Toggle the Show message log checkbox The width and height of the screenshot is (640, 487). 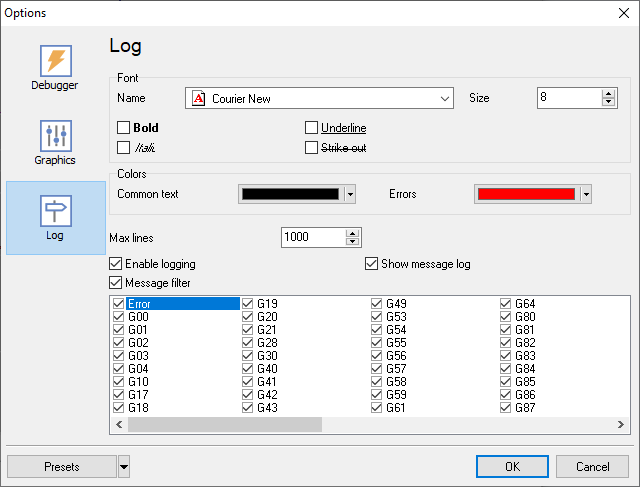(x=371, y=264)
